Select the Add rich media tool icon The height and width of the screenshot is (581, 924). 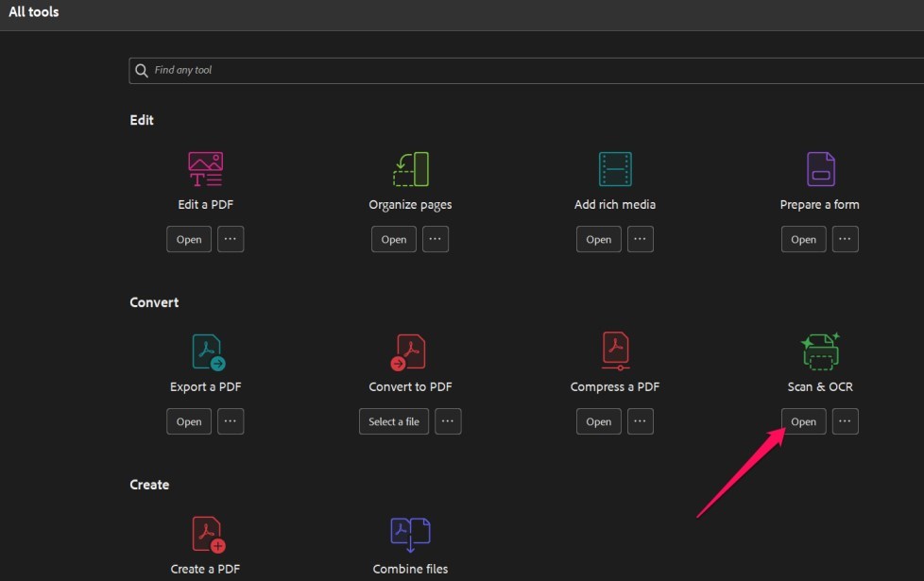pos(615,168)
